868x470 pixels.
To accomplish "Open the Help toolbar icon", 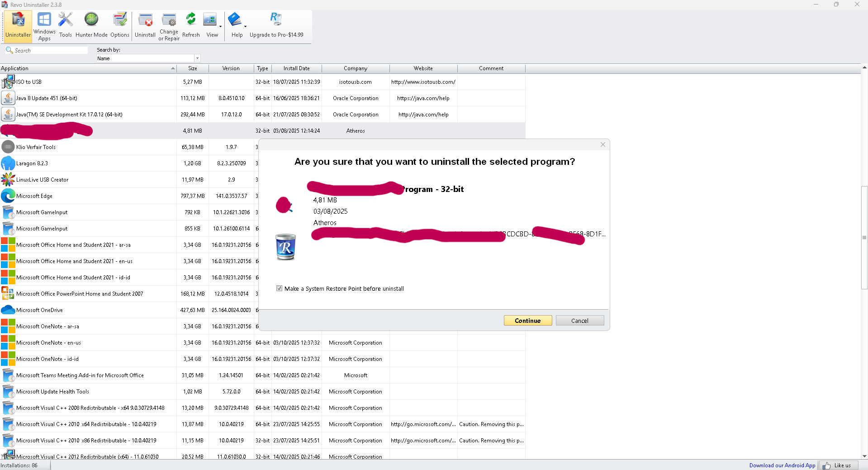I will (x=236, y=26).
